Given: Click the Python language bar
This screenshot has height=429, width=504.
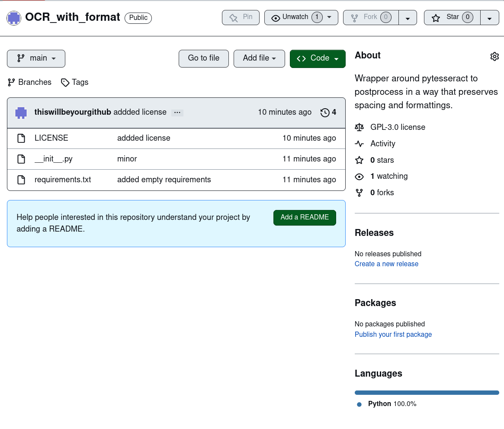Looking at the screenshot, I should point(427,393).
